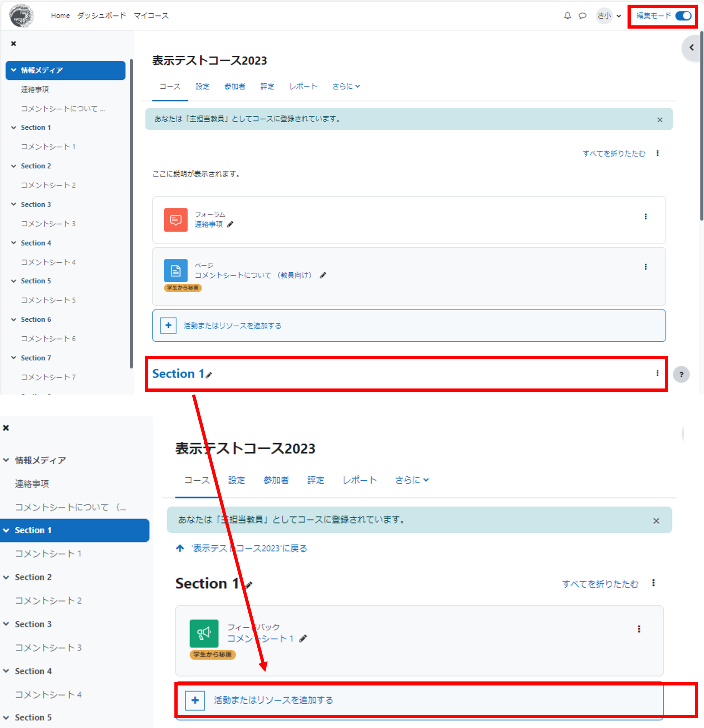Image resolution: width=704 pixels, height=728 pixels.
Task: Click the up arrow beside '表示テストコース2023'に戻る
Action: click(x=180, y=548)
